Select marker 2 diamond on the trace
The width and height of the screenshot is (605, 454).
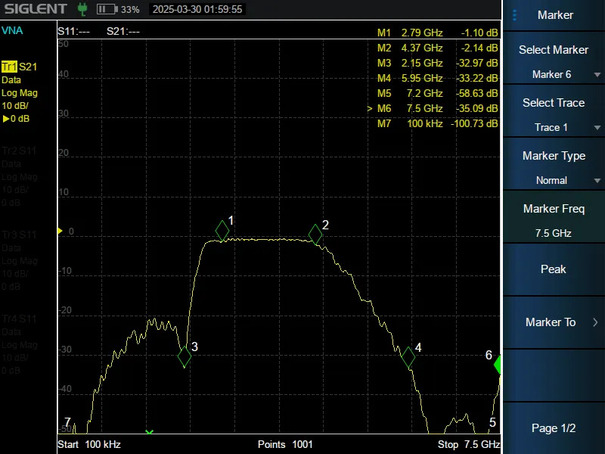(x=315, y=234)
